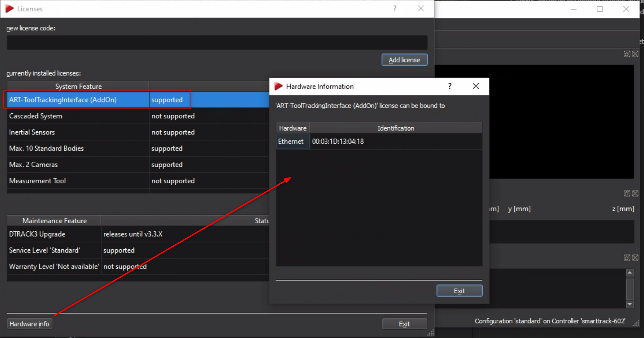The width and height of the screenshot is (644, 338).
Task: Click the Maintenance Feature column header
Action: click(54, 221)
